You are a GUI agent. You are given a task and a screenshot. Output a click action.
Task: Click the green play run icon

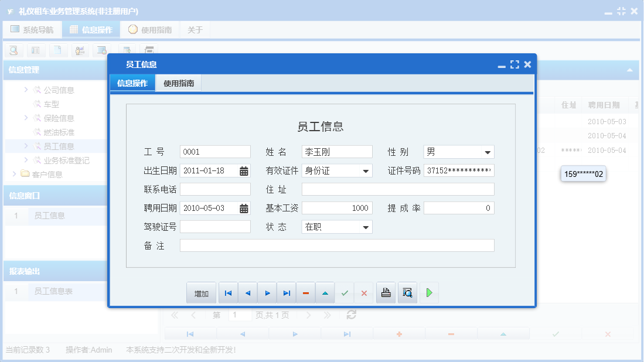coord(429,292)
